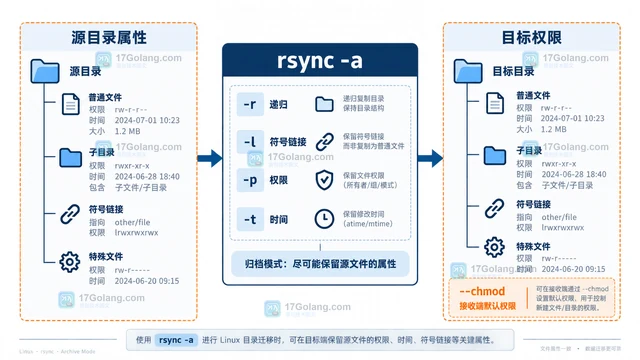Click 2024-07-01 10:23 time under 源目录

pyautogui.click(x=147, y=120)
